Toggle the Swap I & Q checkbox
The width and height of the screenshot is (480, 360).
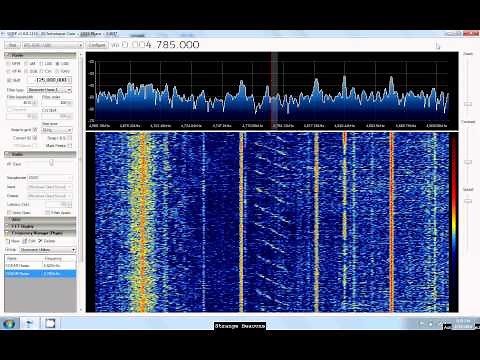pyautogui.click(x=70, y=138)
